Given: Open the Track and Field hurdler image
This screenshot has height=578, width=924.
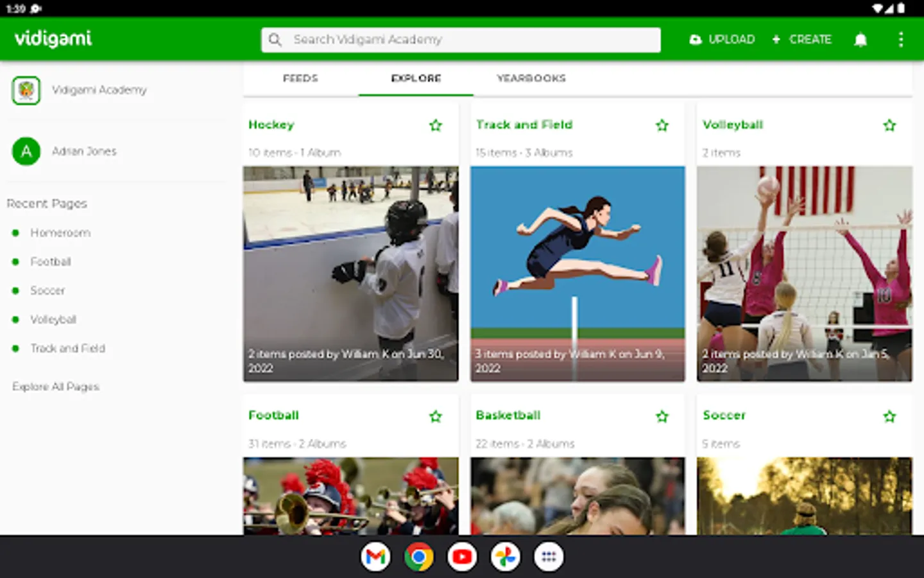Looking at the screenshot, I should [x=577, y=274].
